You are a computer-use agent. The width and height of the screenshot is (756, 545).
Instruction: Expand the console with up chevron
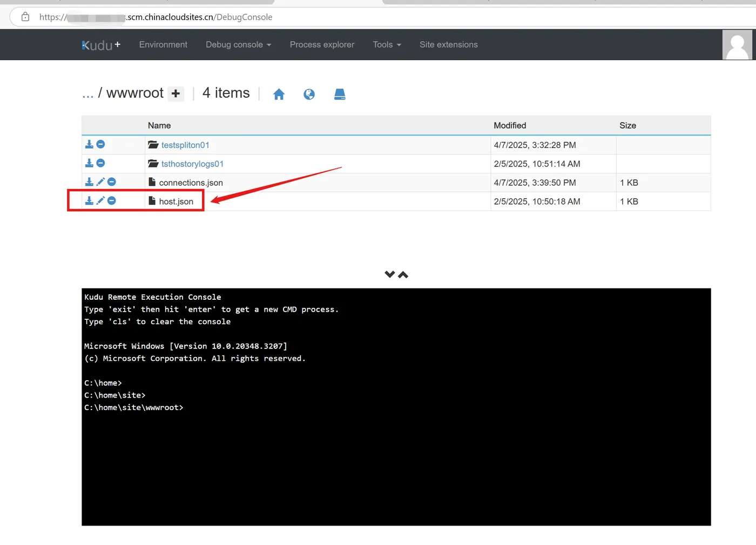pos(403,274)
